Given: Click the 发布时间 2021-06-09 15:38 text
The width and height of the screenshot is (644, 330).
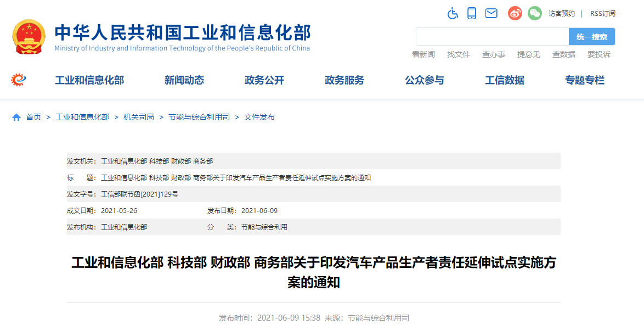Looking at the screenshot, I should 269,318.
